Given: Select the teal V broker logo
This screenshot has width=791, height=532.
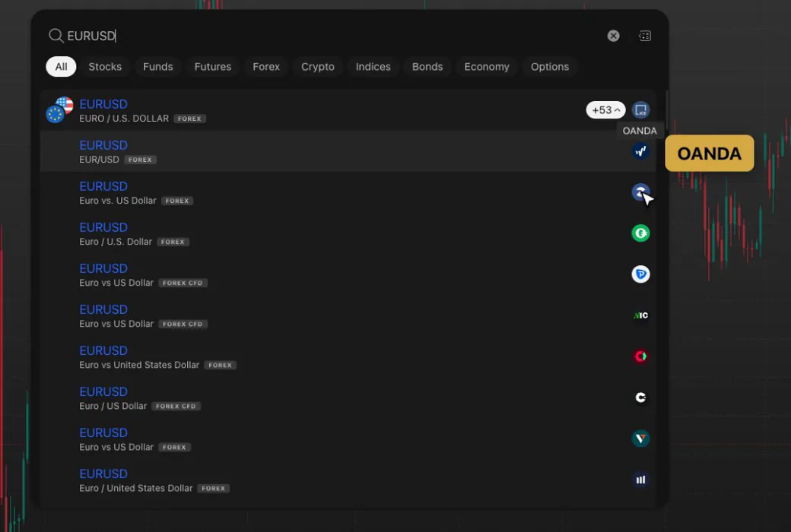Looking at the screenshot, I should [640, 439].
